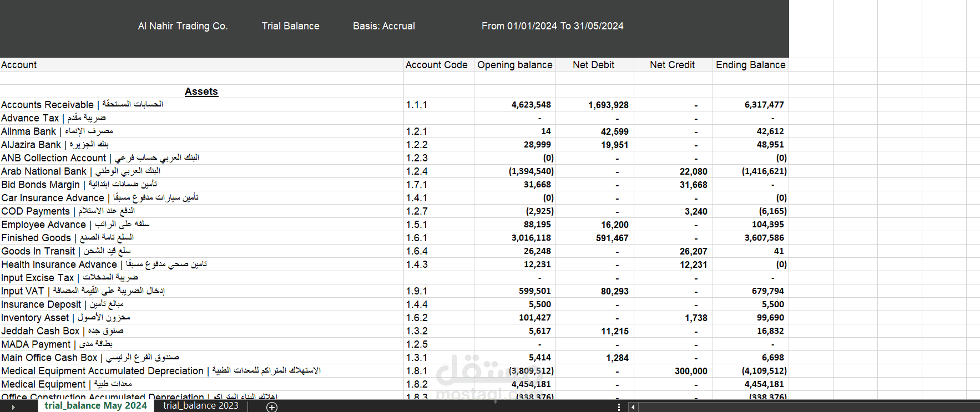This screenshot has width=980, height=412.
Task: Select the AlJazira Bank account cell
Action: (201, 145)
